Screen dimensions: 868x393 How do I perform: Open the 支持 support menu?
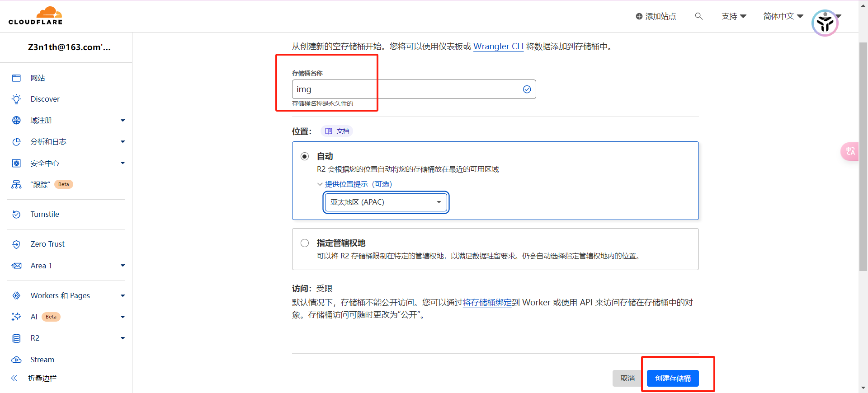click(733, 16)
